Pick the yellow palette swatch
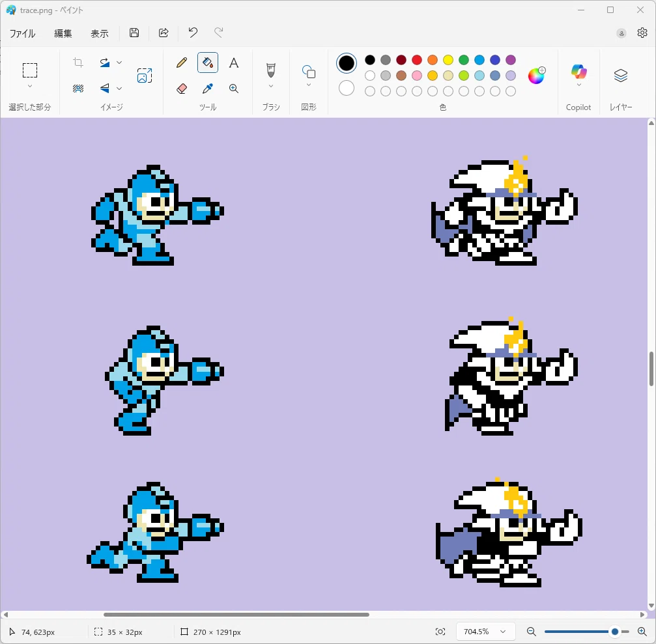This screenshot has height=644, width=656. pyautogui.click(x=448, y=60)
